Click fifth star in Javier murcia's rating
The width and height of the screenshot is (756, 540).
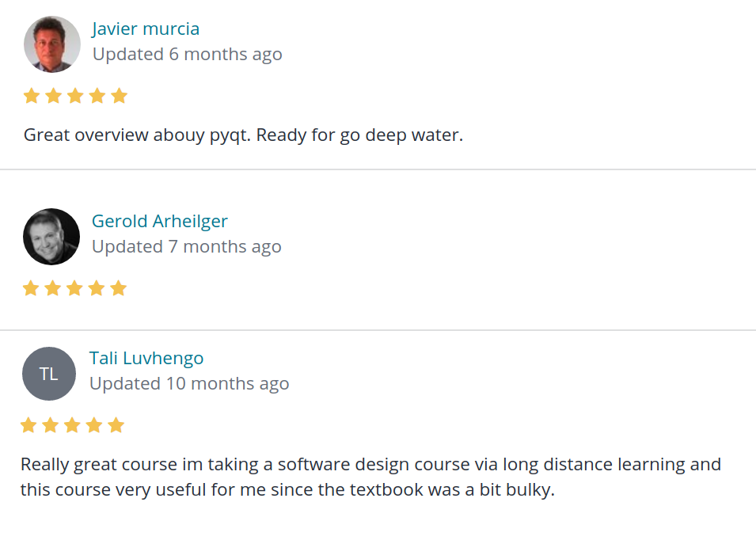[120, 97]
